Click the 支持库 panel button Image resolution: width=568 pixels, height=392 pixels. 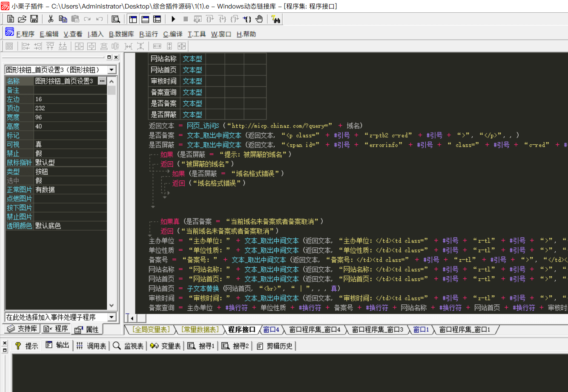click(22, 329)
